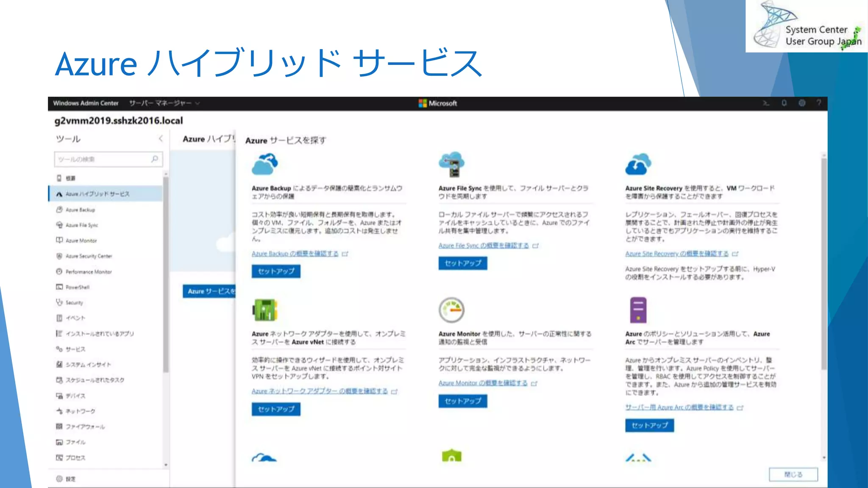This screenshot has width=868, height=488.
Task: Select the サービス gears icon in sidebar
Action: (x=59, y=349)
